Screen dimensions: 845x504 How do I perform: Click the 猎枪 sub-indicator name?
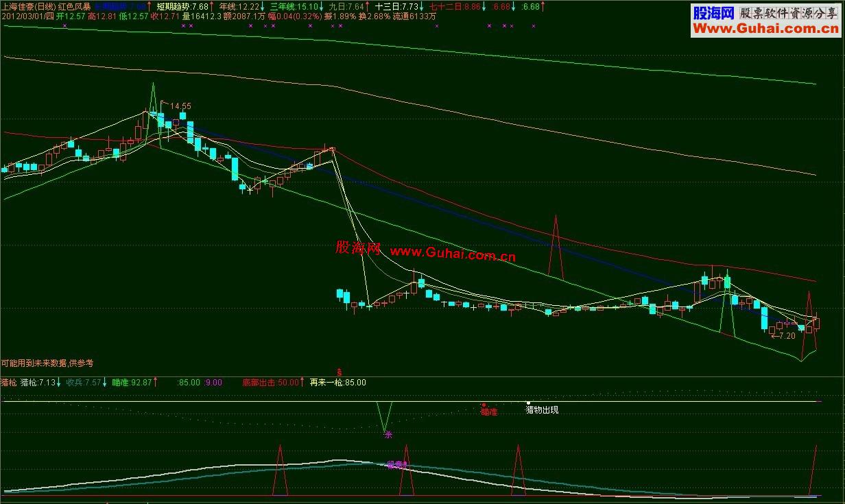click(x=9, y=383)
